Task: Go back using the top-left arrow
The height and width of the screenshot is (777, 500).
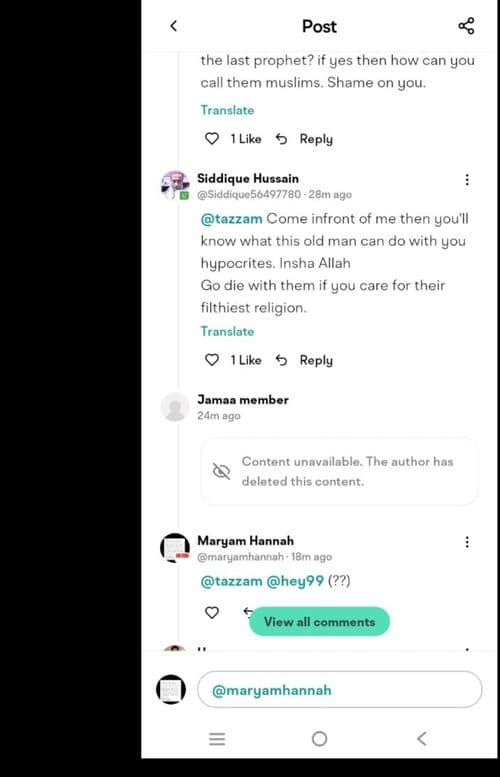Action: (x=173, y=26)
